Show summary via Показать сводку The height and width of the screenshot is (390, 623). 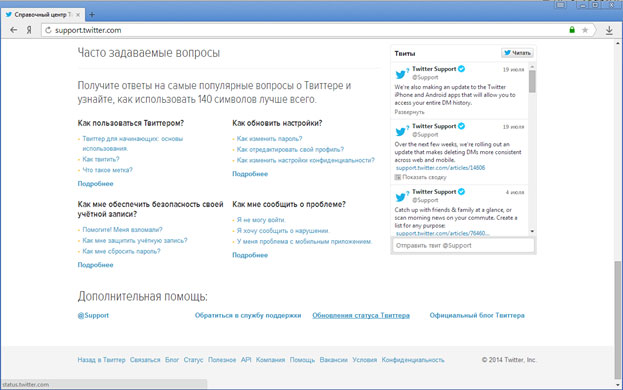coord(420,177)
